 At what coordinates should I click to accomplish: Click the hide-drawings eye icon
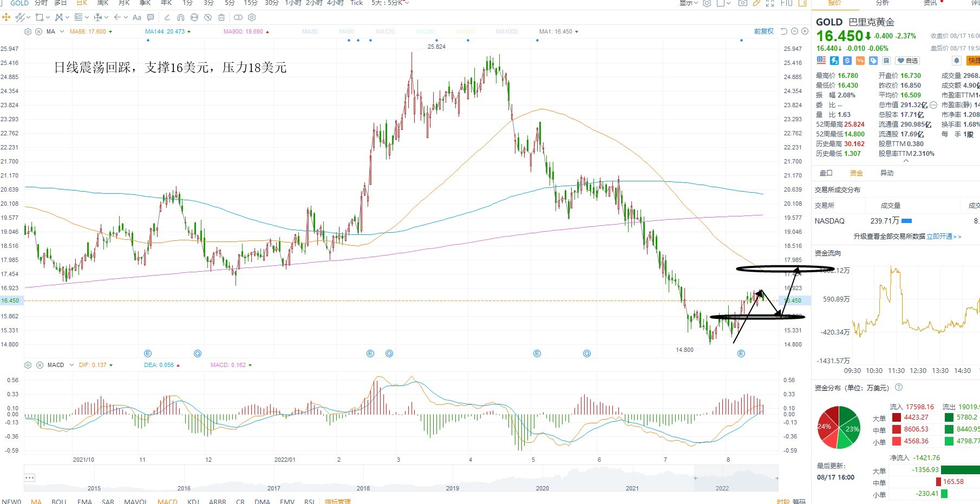point(208,17)
